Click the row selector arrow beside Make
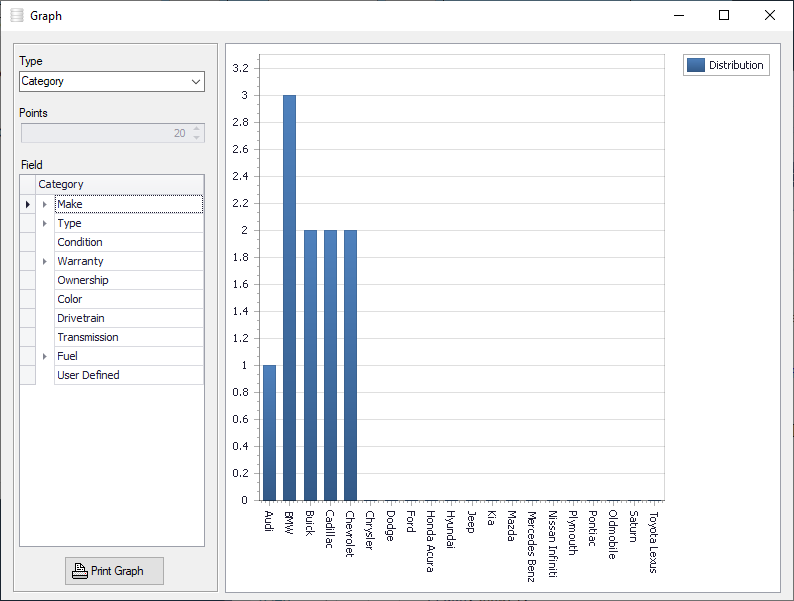The width and height of the screenshot is (794, 601). click(28, 204)
